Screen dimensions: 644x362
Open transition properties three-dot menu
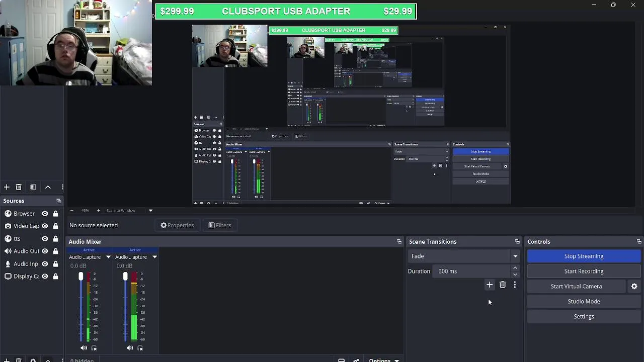515,285
